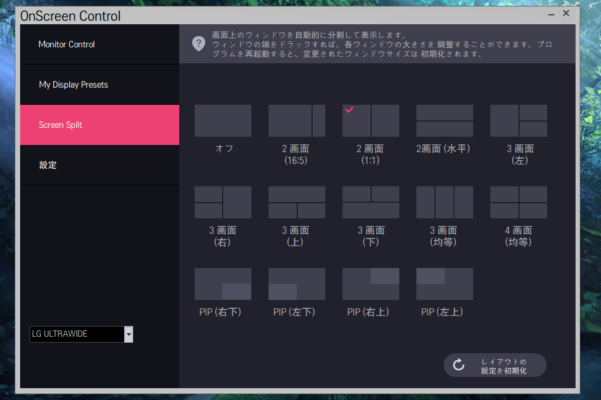The width and height of the screenshot is (601, 400).
Task: Open the 設定 settings tab
Action: click(99, 165)
